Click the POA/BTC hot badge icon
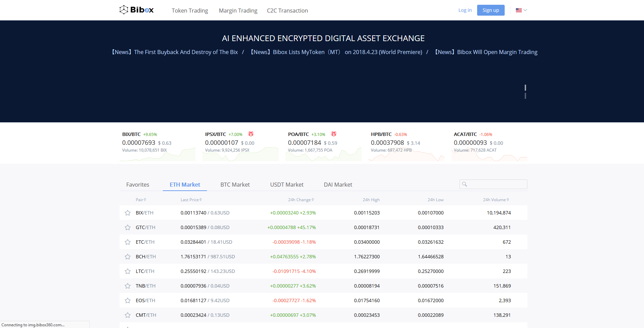 click(334, 134)
